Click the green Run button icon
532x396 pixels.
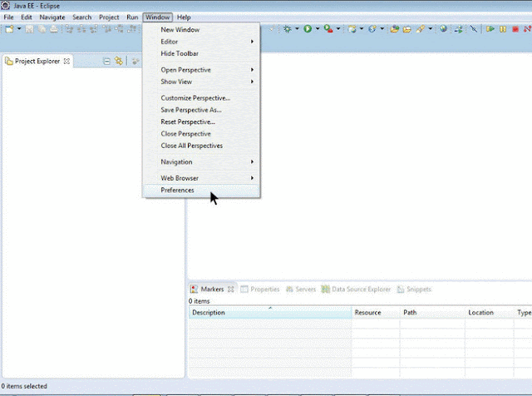[x=308, y=29]
